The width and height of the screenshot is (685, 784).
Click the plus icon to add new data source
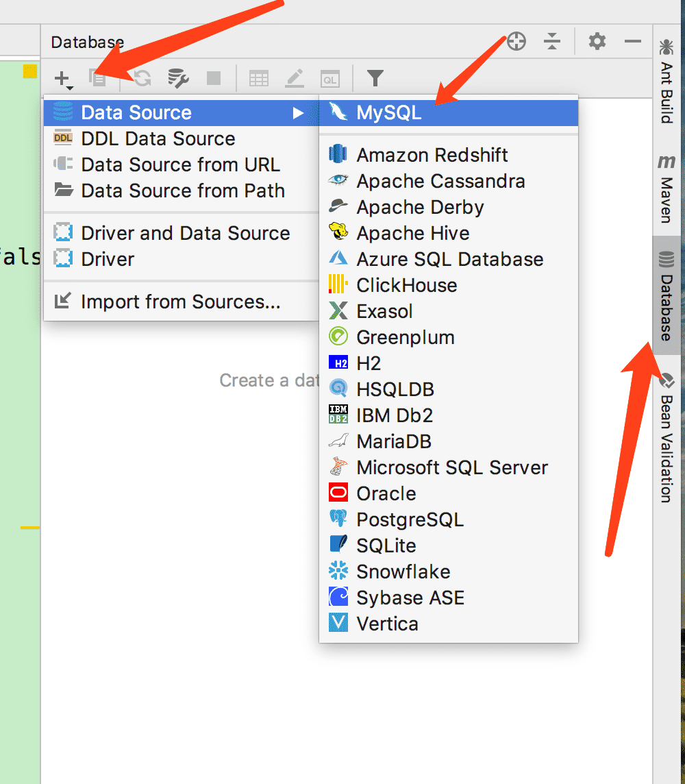click(62, 79)
